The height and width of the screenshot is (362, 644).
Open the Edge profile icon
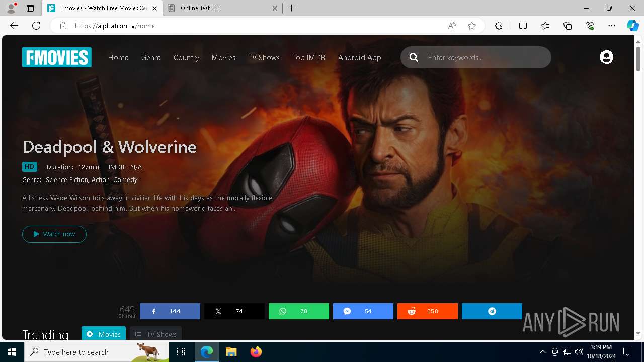coord(11,8)
